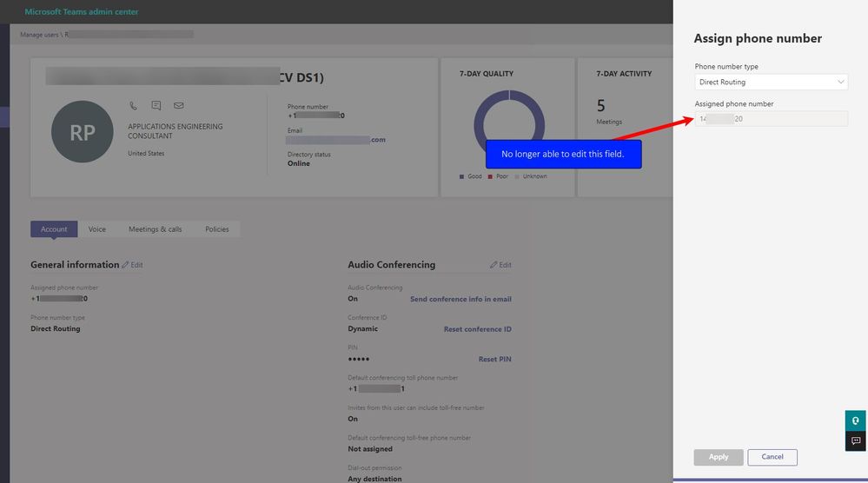Click pencil icon next to General information

[x=125, y=265]
